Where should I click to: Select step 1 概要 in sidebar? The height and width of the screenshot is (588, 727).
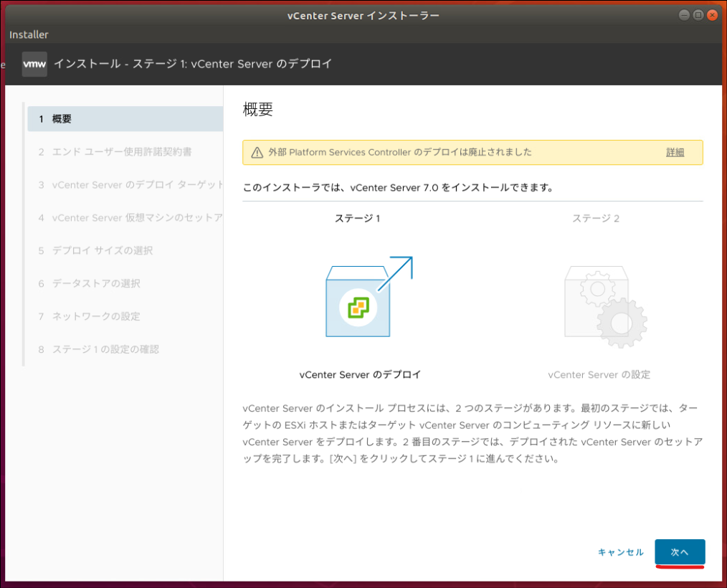click(x=125, y=119)
